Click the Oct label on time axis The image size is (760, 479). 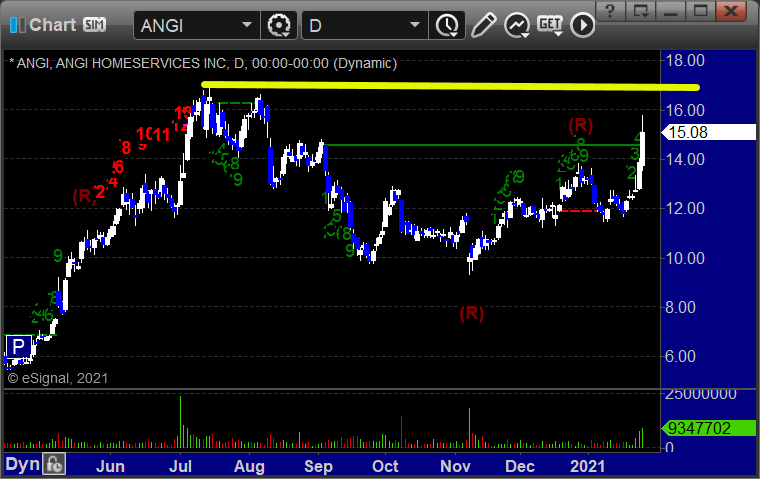pyautogui.click(x=385, y=466)
